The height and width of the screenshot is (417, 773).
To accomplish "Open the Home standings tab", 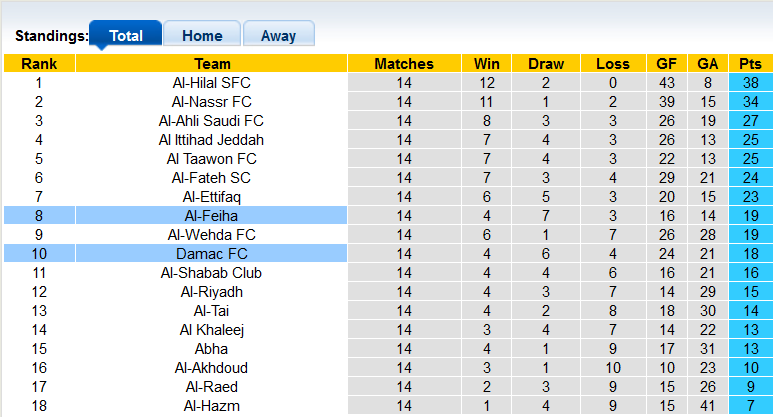I will click(201, 35).
